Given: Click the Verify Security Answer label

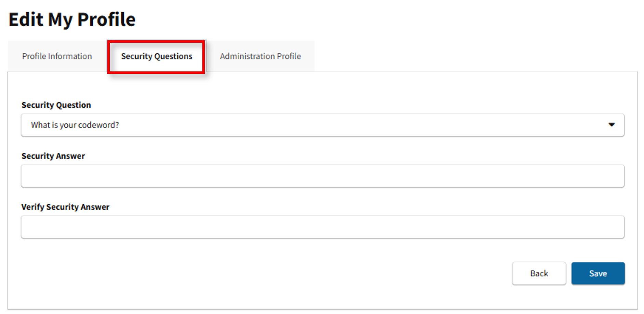Looking at the screenshot, I should (65, 207).
